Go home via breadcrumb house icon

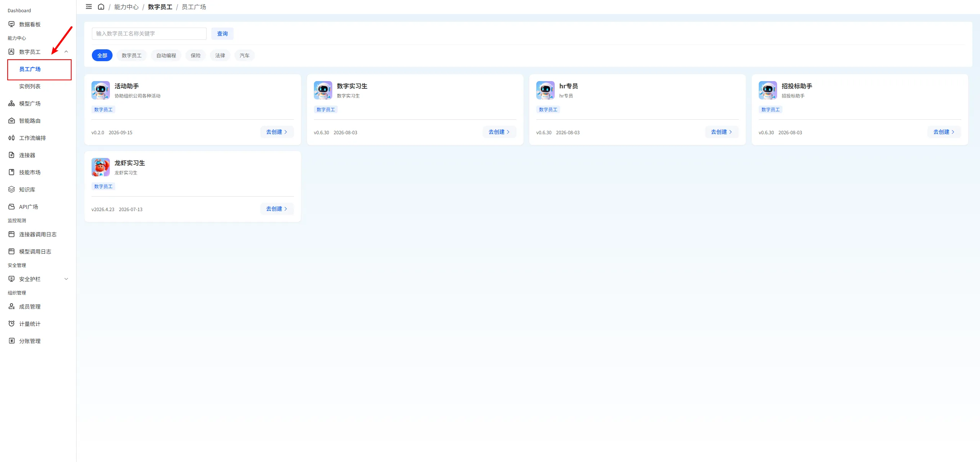(x=101, y=7)
